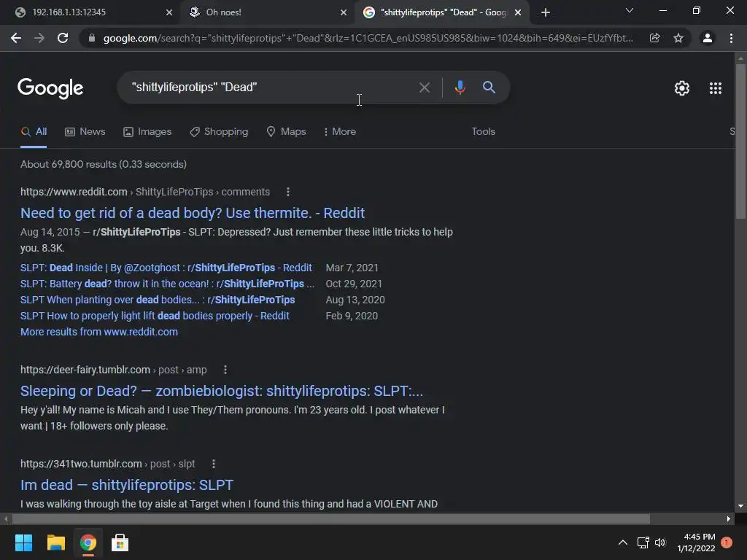Switch to Shopping results
747x560 pixels.
point(219,132)
